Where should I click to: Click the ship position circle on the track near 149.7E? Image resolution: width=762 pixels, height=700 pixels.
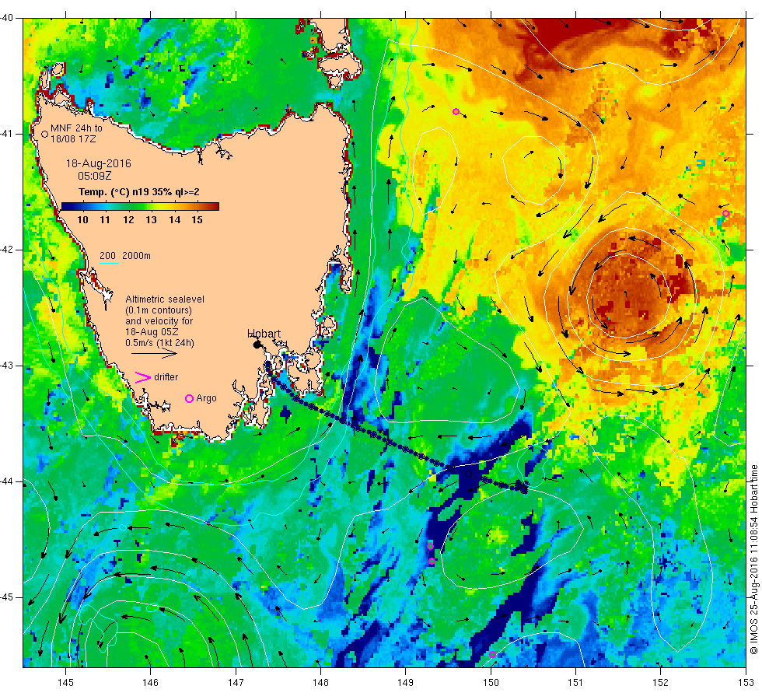468,474
